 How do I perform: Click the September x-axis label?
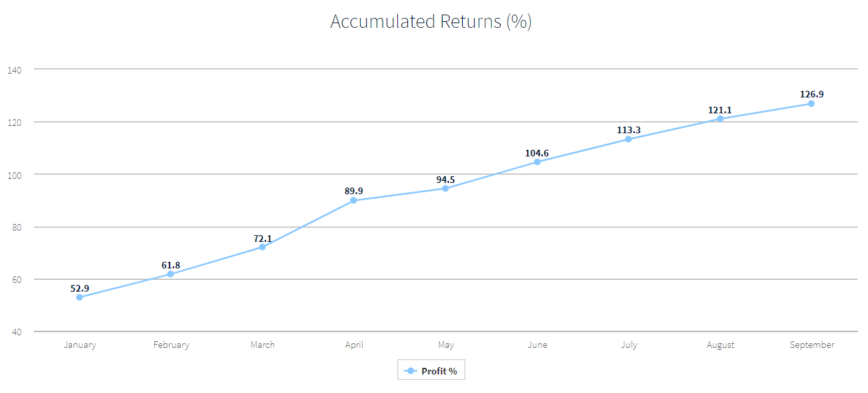(812, 345)
